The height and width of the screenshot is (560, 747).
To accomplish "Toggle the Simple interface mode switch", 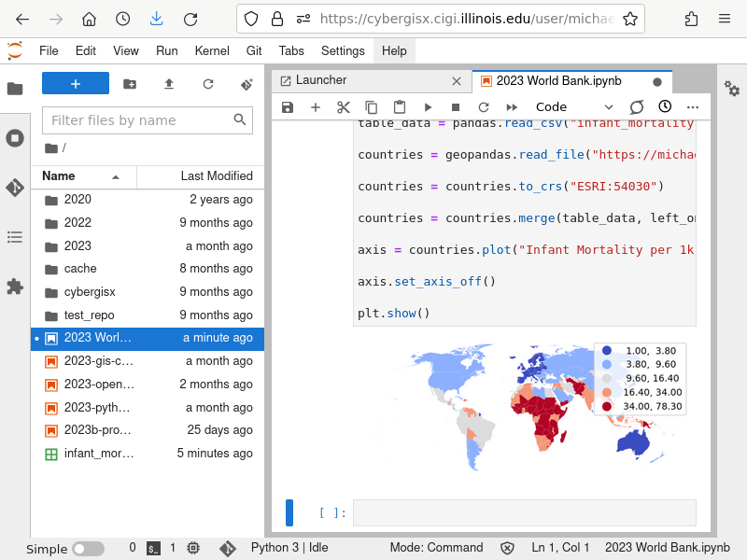I will click(88, 549).
